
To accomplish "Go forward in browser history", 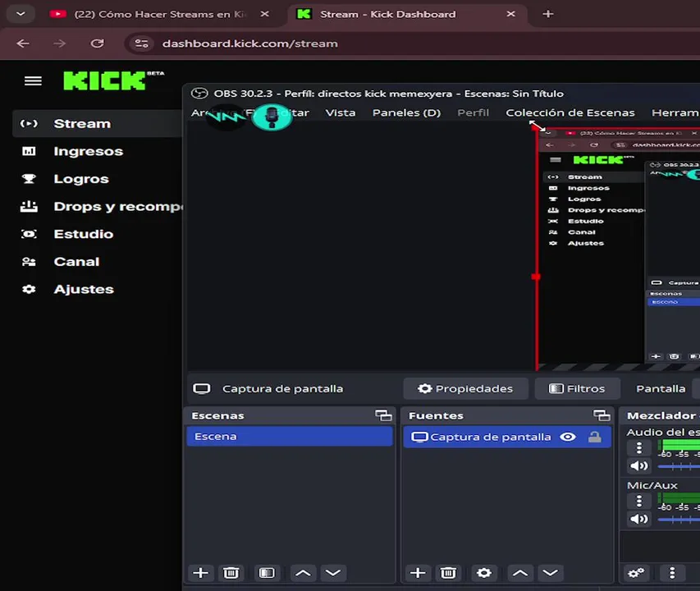I will [x=59, y=44].
